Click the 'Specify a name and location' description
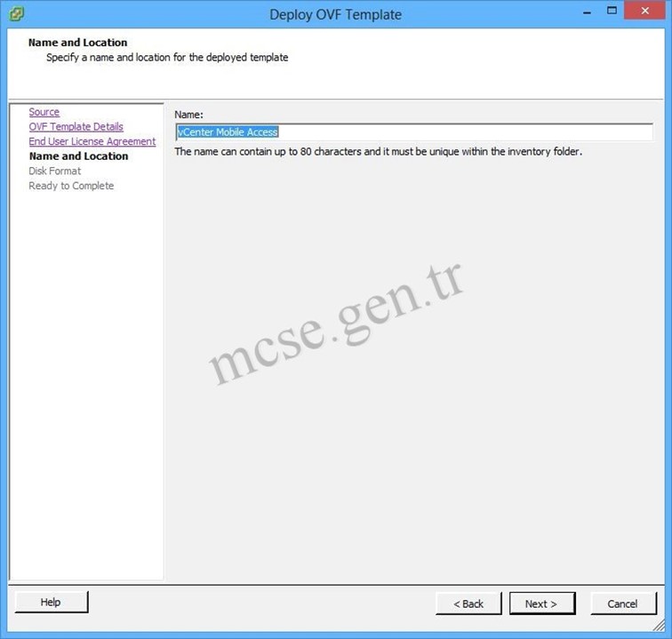This screenshot has height=639, width=672. [x=167, y=58]
